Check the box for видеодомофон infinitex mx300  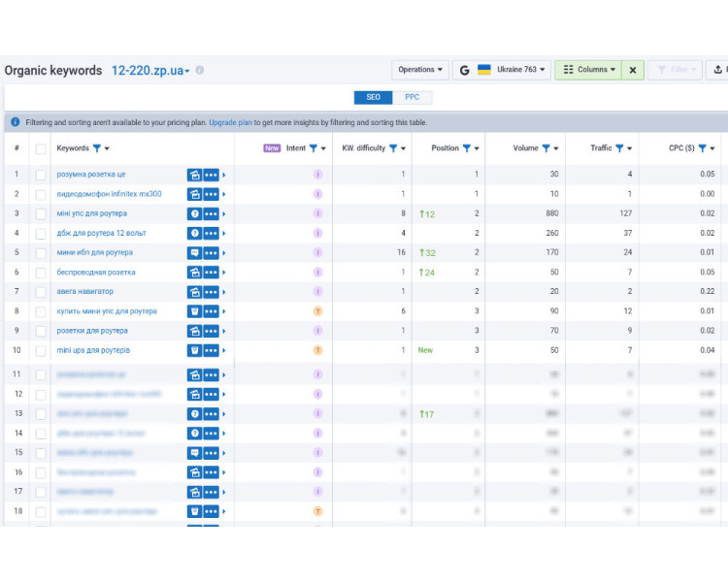click(x=41, y=194)
